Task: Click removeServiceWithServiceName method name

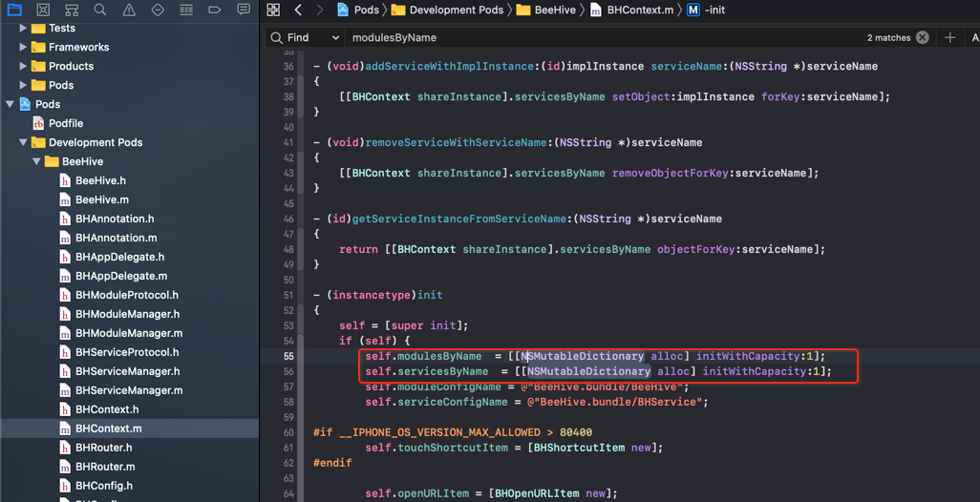Action: click(456, 142)
